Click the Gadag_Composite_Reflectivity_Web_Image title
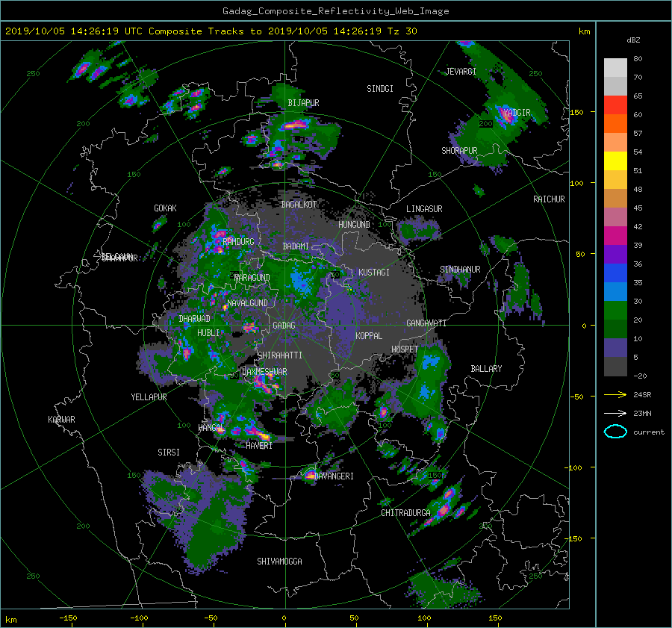Viewport: 672px width, 628px height. 335,11
